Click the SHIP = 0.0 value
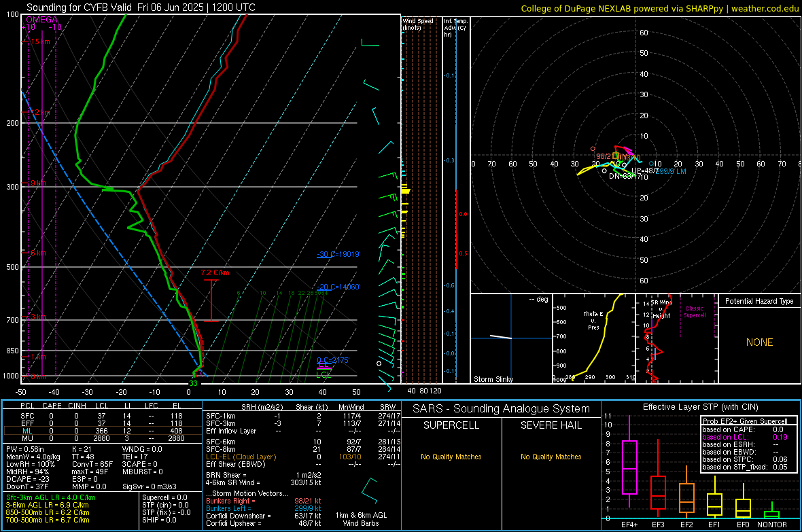Viewport: 802px width, 532px height. tap(159, 520)
